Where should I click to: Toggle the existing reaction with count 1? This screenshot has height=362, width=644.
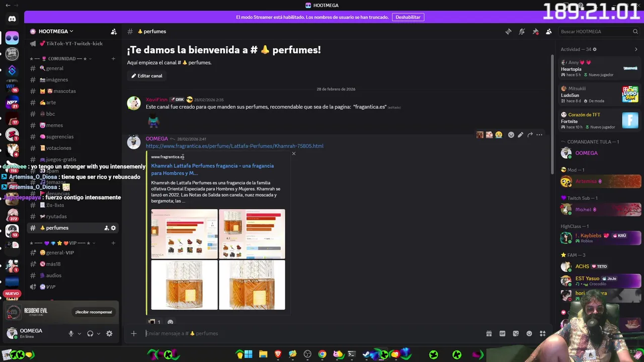154,322
